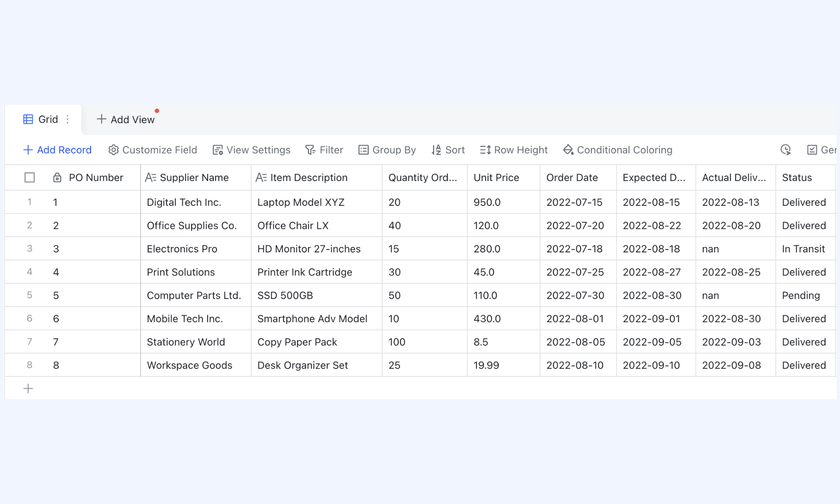Open Customize Field
The image size is (840, 504).
click(152, 150)
